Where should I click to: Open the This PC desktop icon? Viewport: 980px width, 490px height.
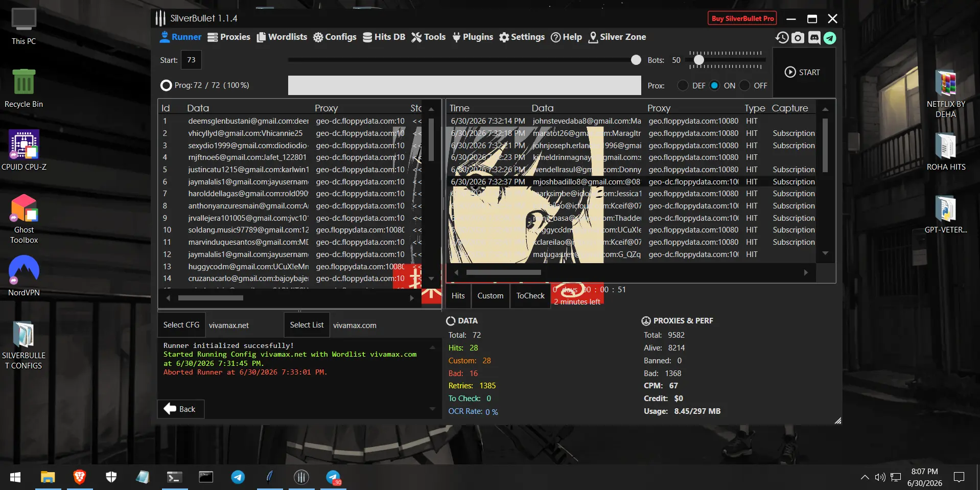click(x=24, y=27)
